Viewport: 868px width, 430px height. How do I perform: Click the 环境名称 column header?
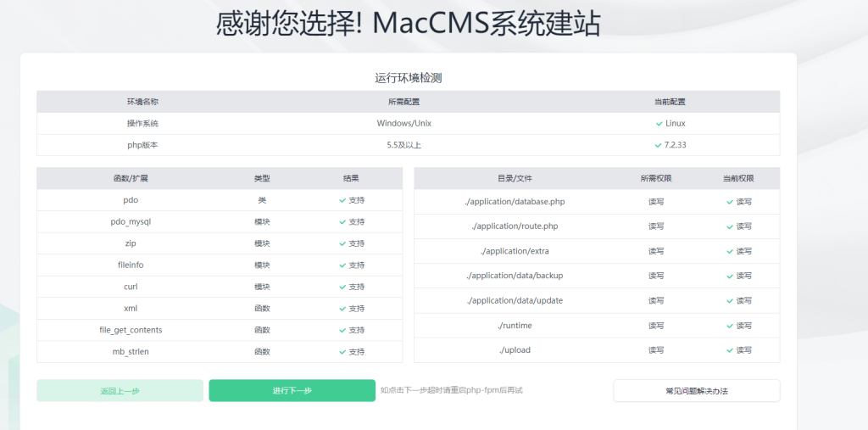[x=142, y=102]
